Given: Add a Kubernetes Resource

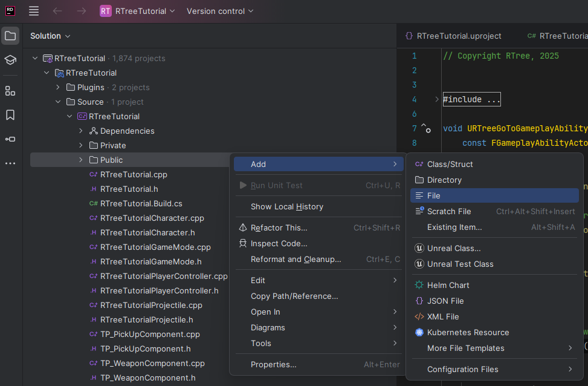Looking at the screenshot, I should (494, 332).
